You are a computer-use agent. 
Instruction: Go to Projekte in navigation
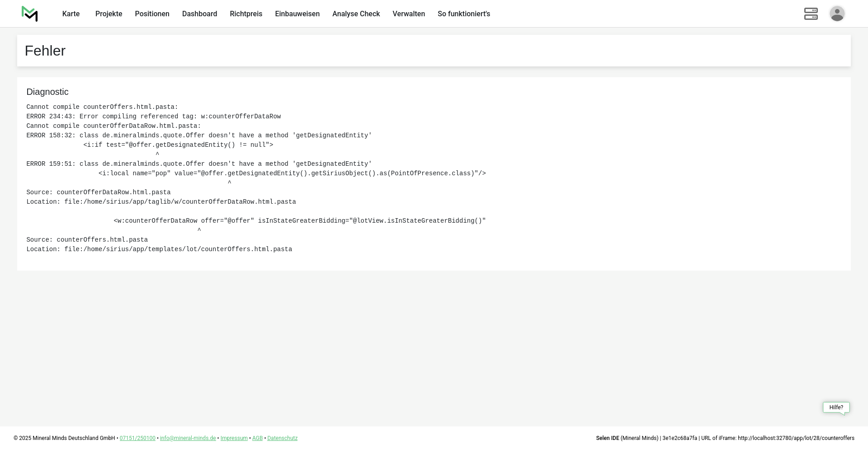pyautogui.click(x=108, y=14)
